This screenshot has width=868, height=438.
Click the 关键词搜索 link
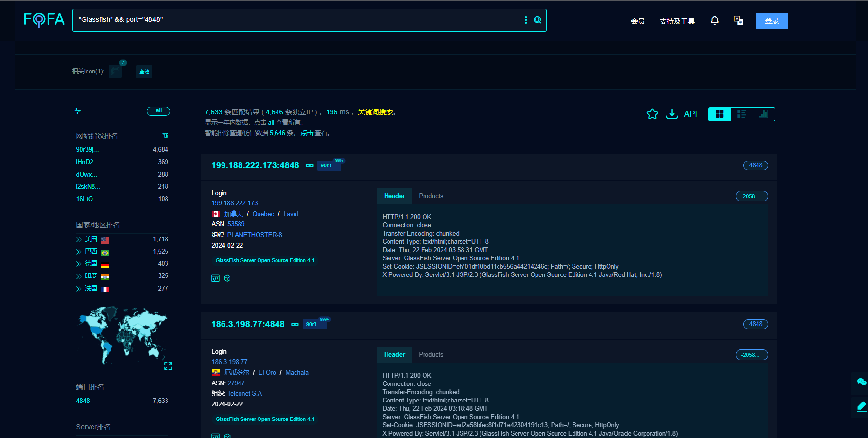coord(375,112)
